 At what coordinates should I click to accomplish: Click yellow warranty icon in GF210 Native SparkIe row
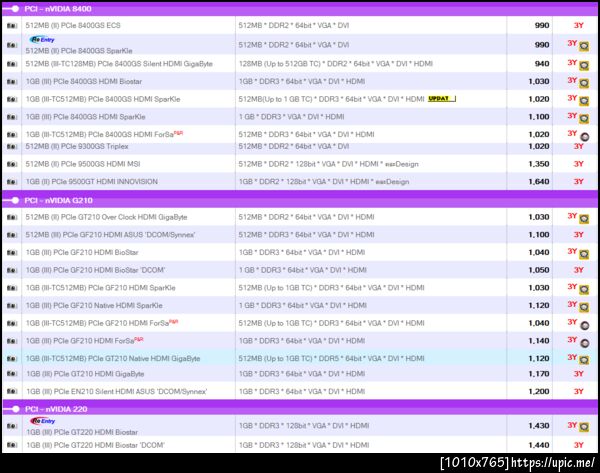(x=584, y=307)
